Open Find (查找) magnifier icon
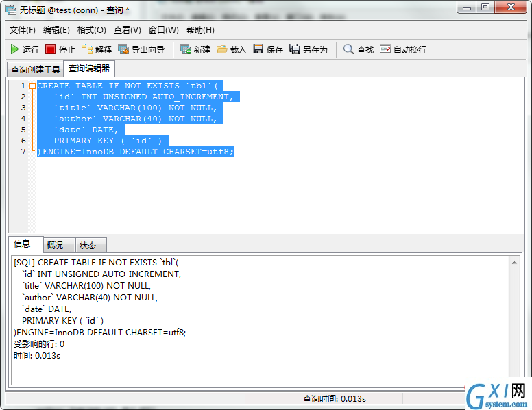 tap(348, 49)
